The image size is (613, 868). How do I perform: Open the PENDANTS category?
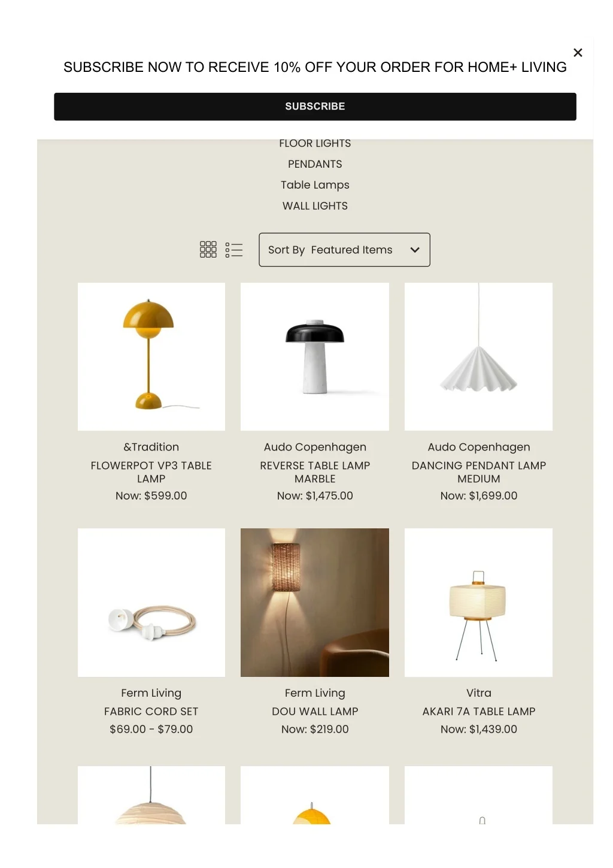tap(315, 164)
